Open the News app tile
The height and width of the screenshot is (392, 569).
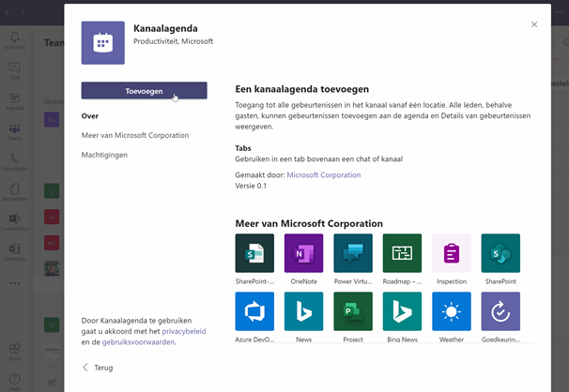(303, 311)
